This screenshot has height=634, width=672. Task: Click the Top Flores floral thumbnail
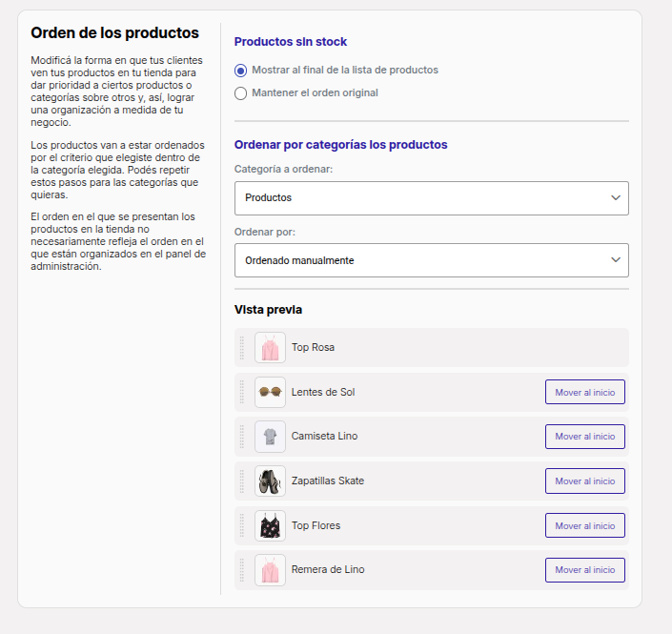[270, 525]
